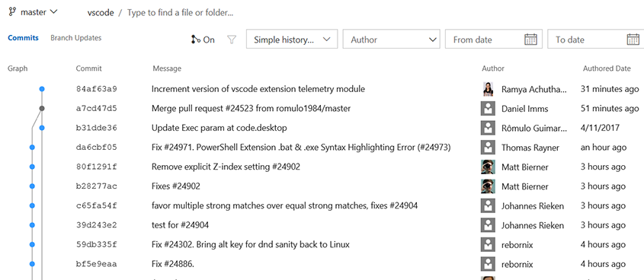Open the From date calendar icon
This screenshot has height=280, width=644.
coord(531,40)
